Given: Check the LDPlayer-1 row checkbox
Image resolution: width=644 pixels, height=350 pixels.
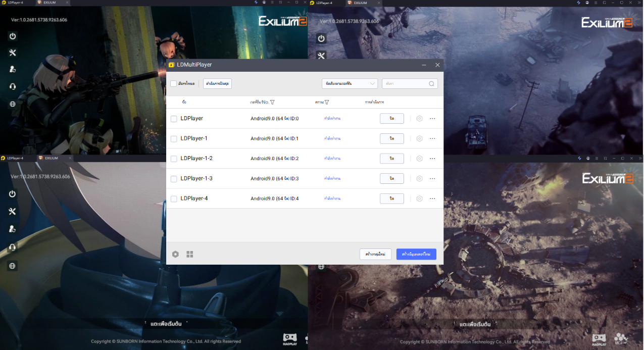Looking at the screenshot, I should click(x=174, y=139).
